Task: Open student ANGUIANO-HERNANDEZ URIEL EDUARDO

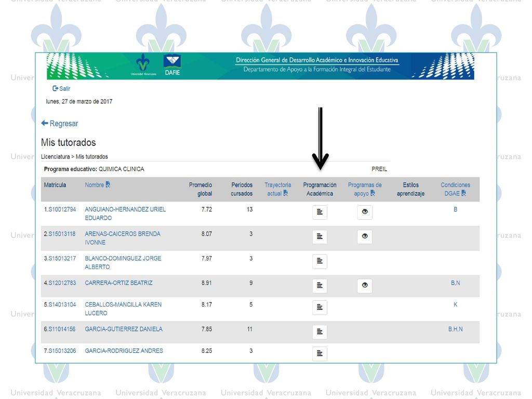Action: (x=125, y=214)
